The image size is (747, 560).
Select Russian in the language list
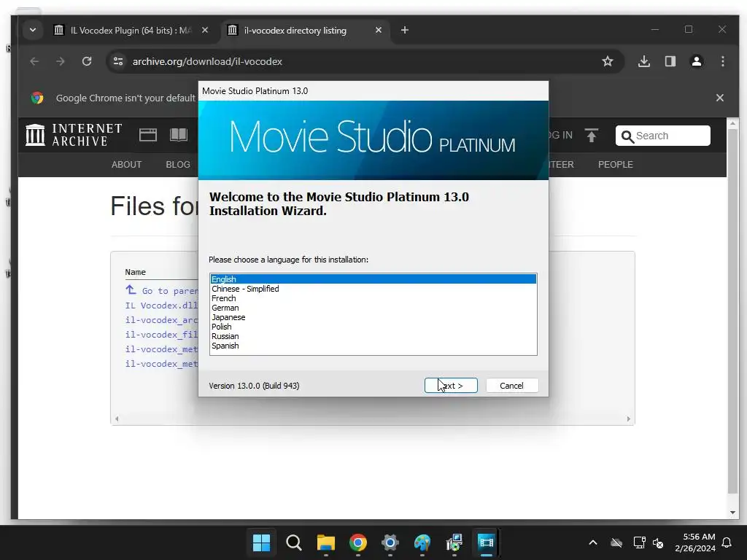373,336
